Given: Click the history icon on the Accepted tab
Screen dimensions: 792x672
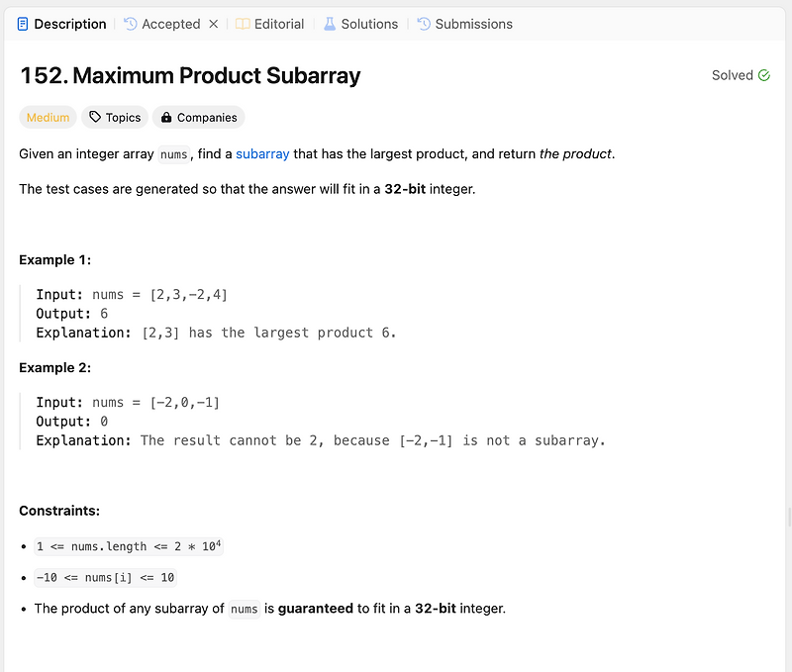Looking at the screenshot, I should [x=128, y=24].
